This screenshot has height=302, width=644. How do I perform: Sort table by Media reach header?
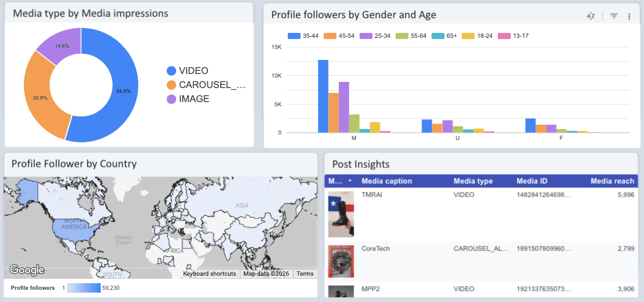point(612,181)
